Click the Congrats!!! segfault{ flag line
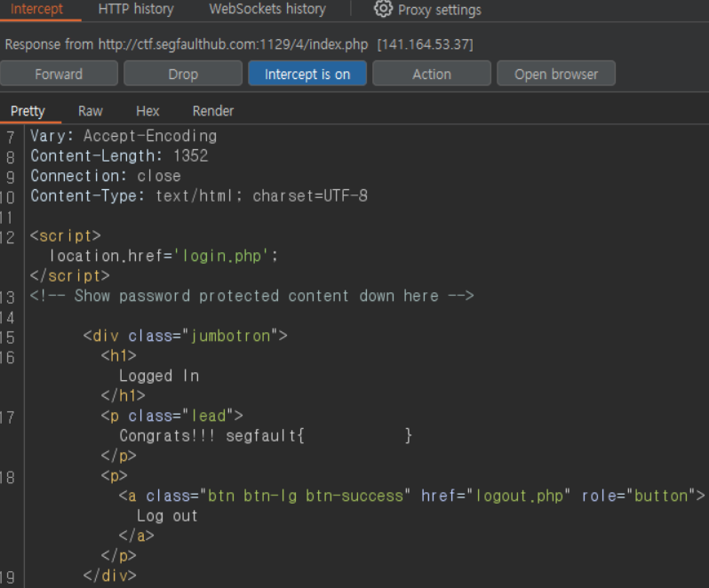Viewport: 709px width, 588px height. click(x=266, y=436)
